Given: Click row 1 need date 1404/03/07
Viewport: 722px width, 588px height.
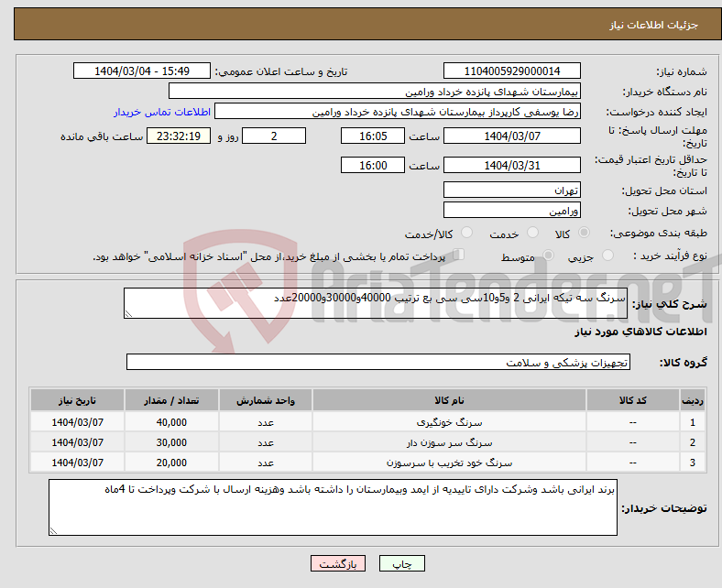Looking at the screenshot, I should (x=77, y=422).
